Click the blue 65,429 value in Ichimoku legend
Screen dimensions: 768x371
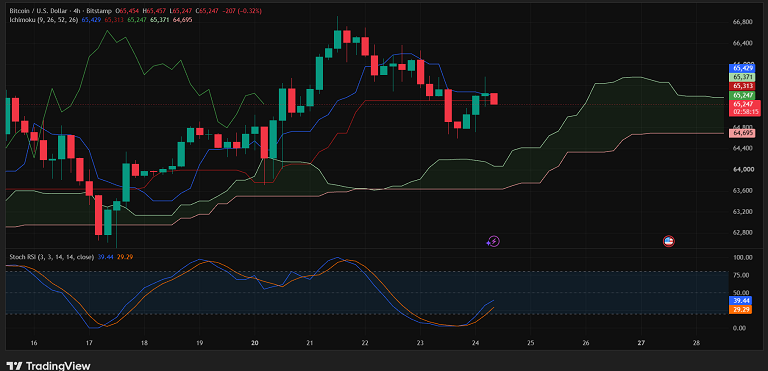(91, 20)
